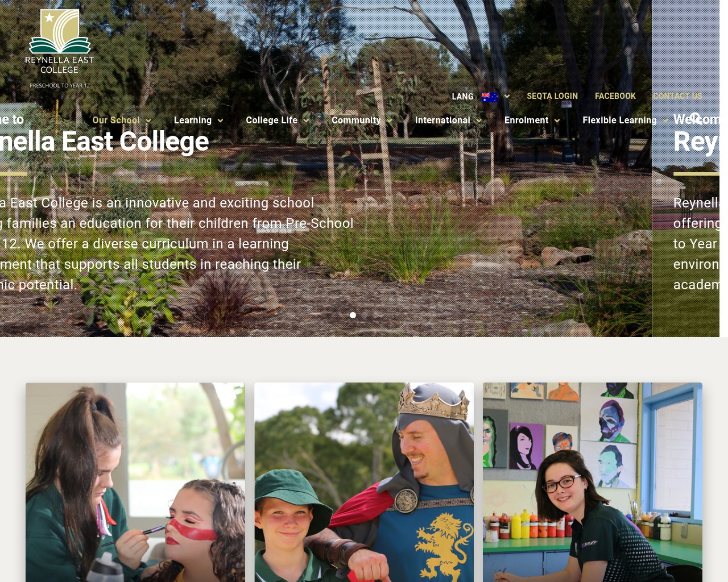
Task: Open the art room student photo card
Action: tap(593, 482)
